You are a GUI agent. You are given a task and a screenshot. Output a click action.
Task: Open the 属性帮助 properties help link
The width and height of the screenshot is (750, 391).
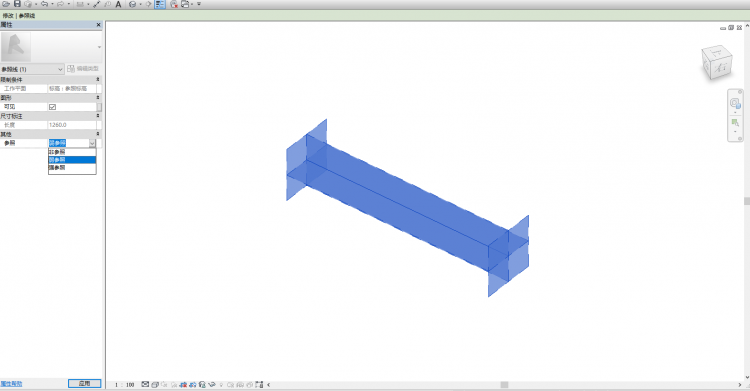(11, 384)
